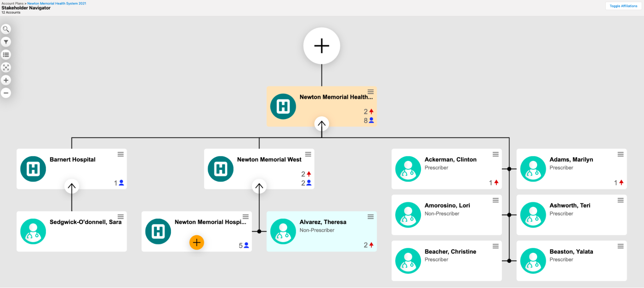Click orange plus on Newton Memorial Hospi... card
The height and width of the screenshot is (288, 644).
197,243
